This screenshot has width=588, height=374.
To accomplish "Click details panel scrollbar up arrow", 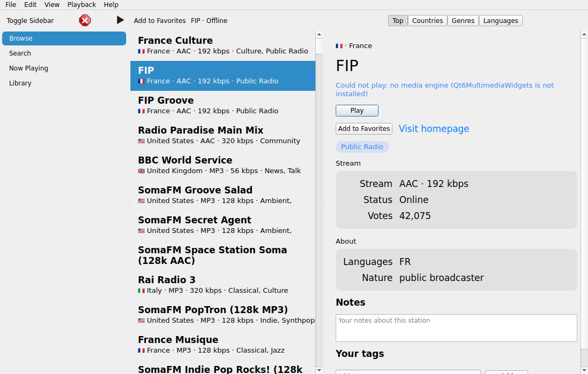I will tap(584, 35).
